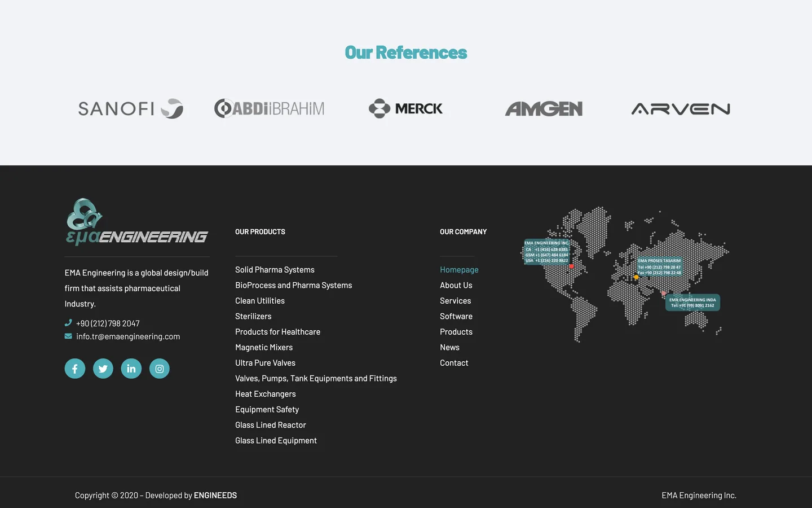Click the EMA Engineering Inc. footer text
This screenshot has height=508, width=812.
pyautogui.click(x=699, y=496)
